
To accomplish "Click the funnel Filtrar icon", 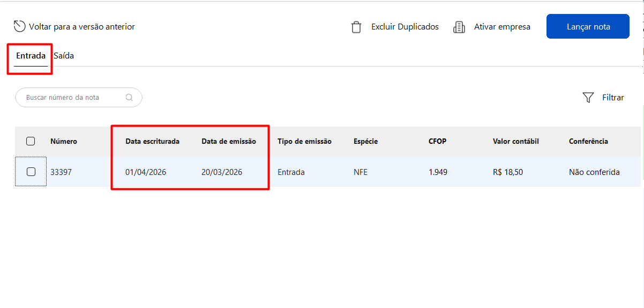I will coord(588,98).
